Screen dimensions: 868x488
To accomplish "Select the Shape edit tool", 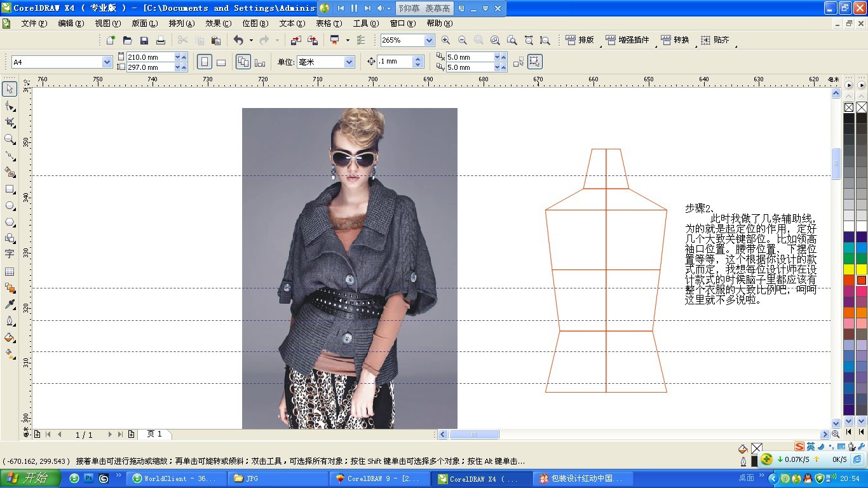I will (10, 105).
